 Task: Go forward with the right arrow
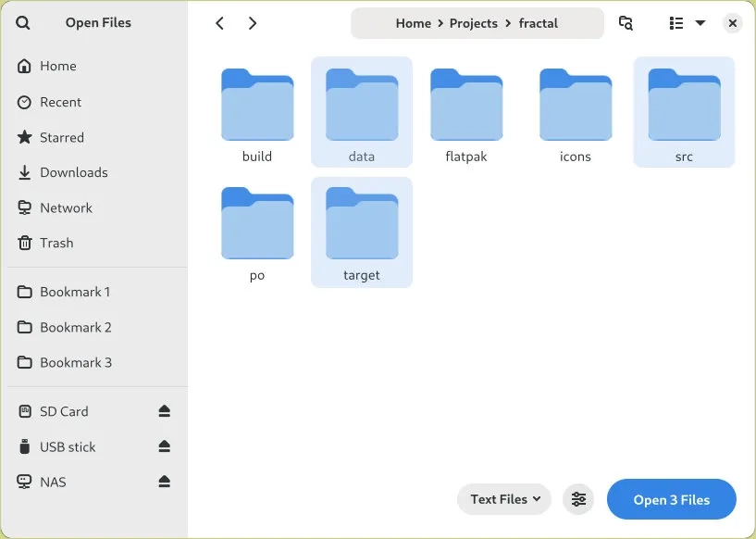(253, 23)
